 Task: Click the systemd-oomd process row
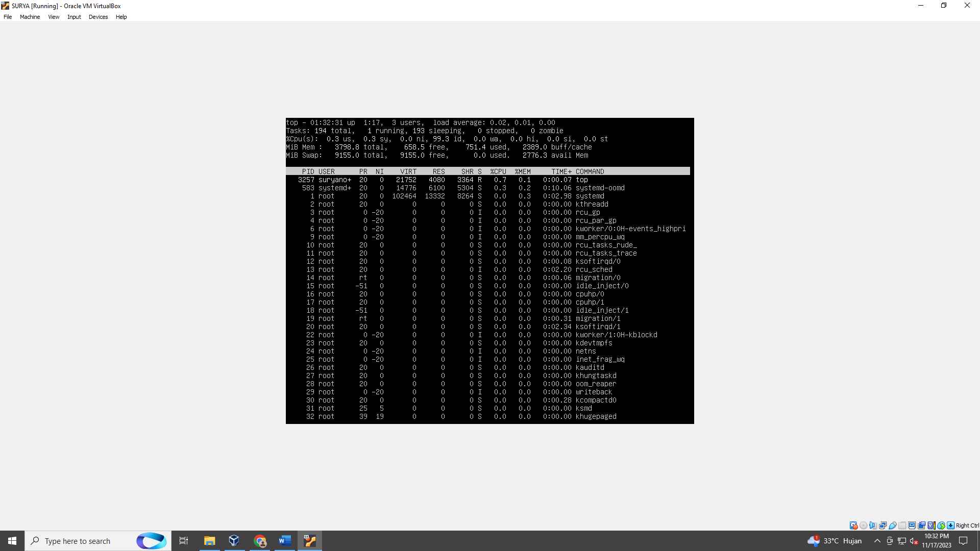488,188
